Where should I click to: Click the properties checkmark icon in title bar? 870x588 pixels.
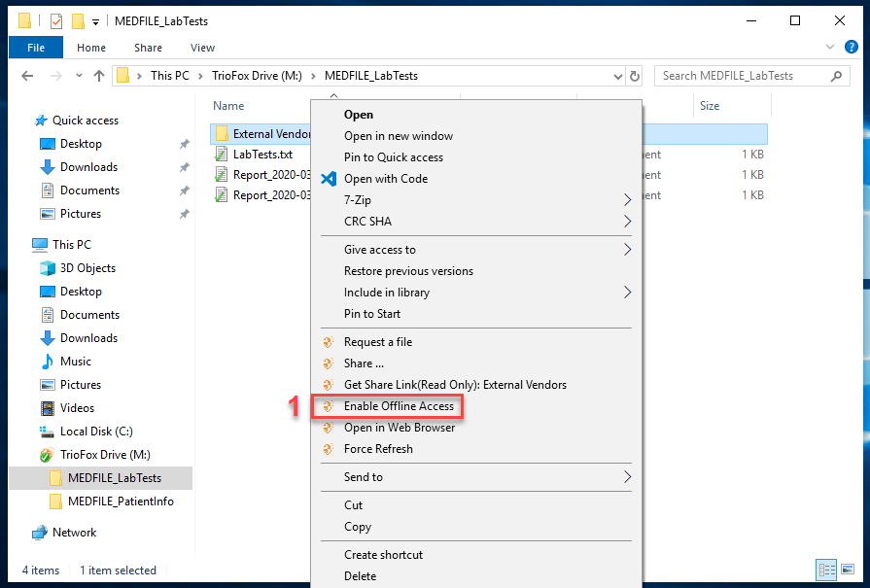56,21
